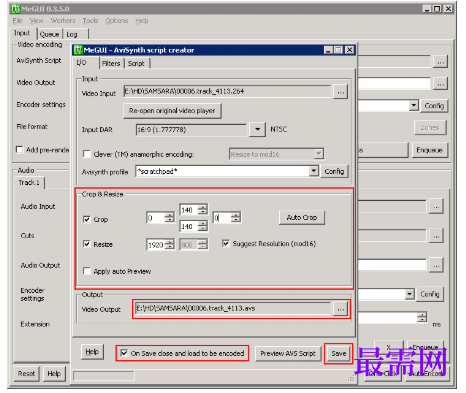Switch to the Log tab

[72, 34]
